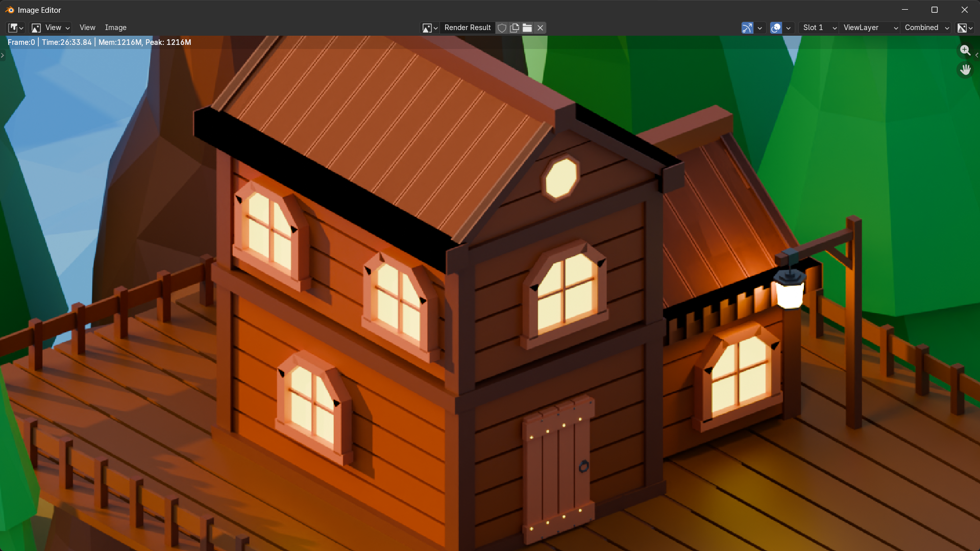Open the Combined render pass dropdown
The height and width of the screenshot is (551, 980).
click(x=927, y=28)
